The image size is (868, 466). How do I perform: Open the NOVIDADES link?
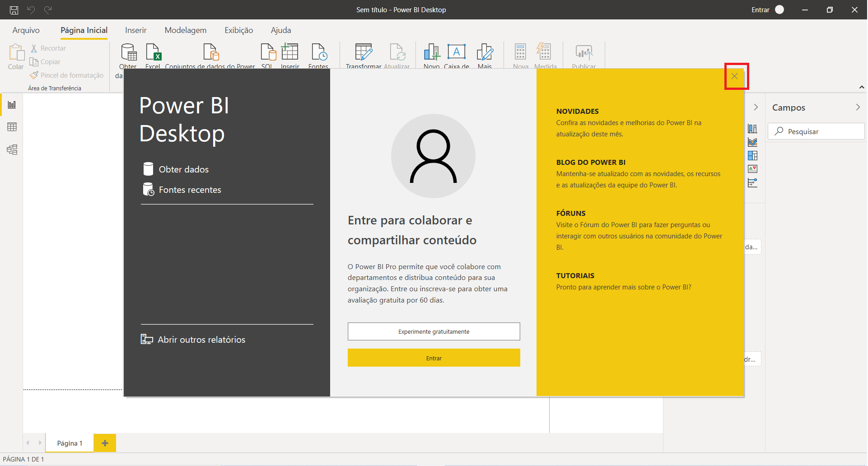click(578, 112)
